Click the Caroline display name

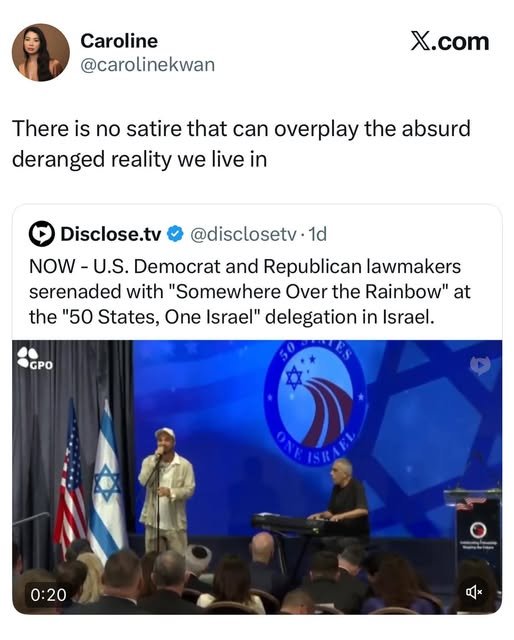point(119,41)
